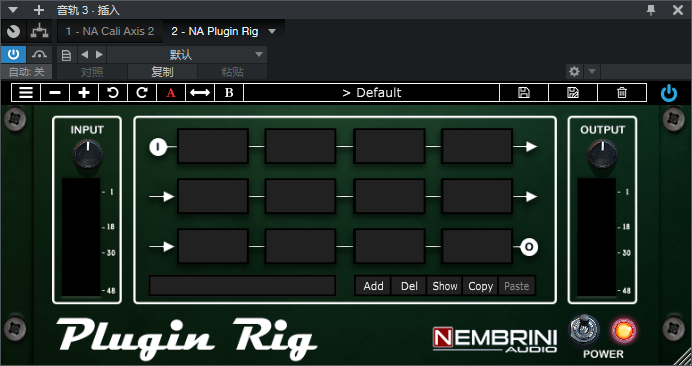692x366 pixels.
Task: Select the fourth slot in the bottom row
Action: [x=477, y=246]
